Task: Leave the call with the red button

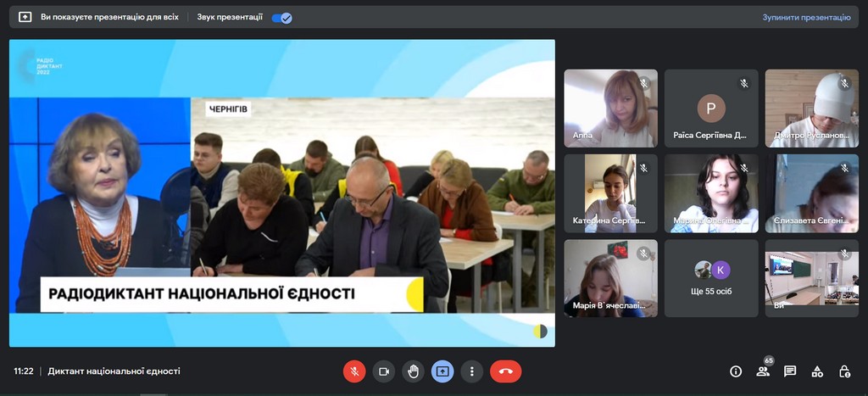Action: (x=505, y=371)
